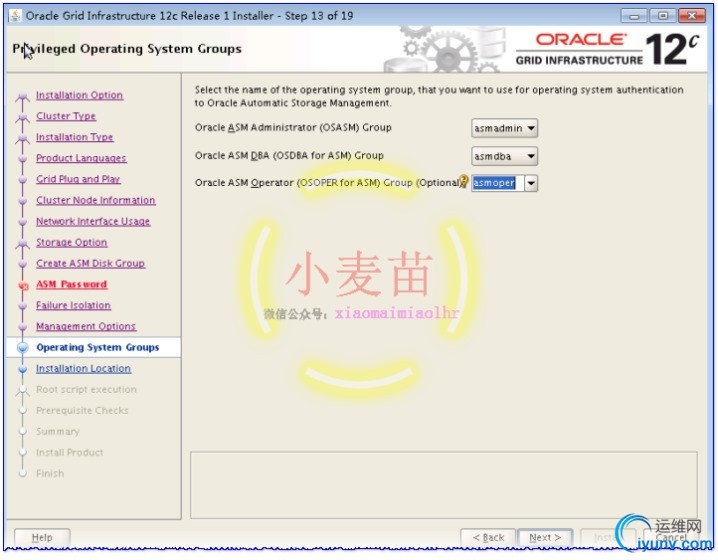718x560 pixels.
Task: Click the Oracle ASM Administrator (OSASM) Group label
Action: click(x=293, y=128)
